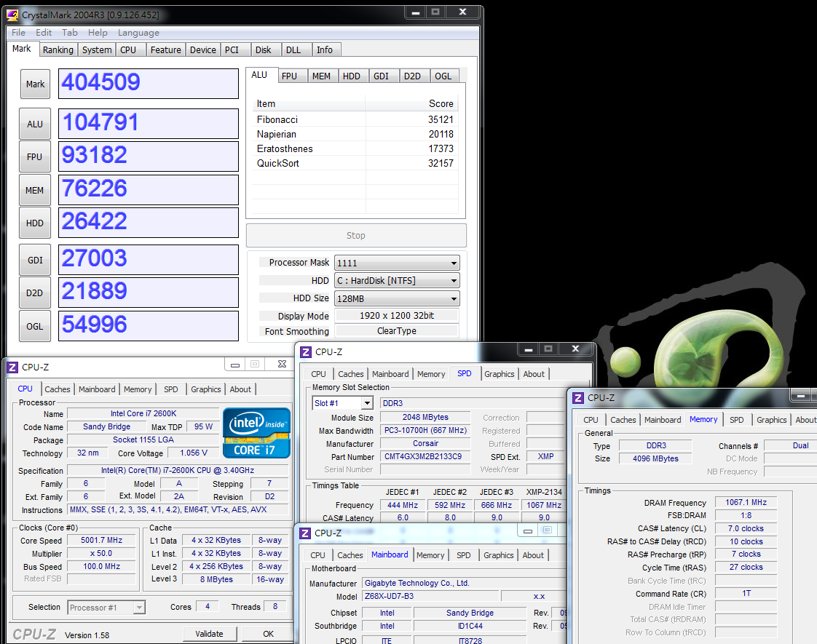The width and height of the screenshot is (817, 644).
Task: Open the HDD Size dropdown
Action: (397, 299)
